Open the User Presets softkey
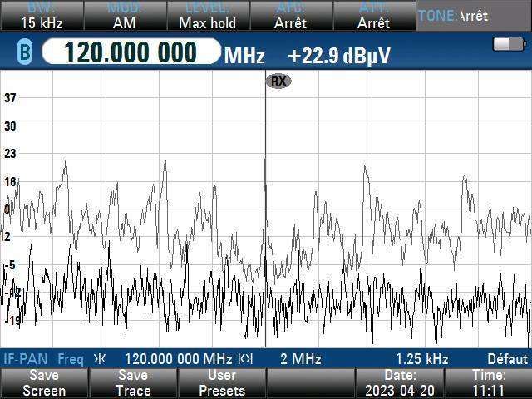The height and width of the screenshot is (399, 532). (222, 383)
